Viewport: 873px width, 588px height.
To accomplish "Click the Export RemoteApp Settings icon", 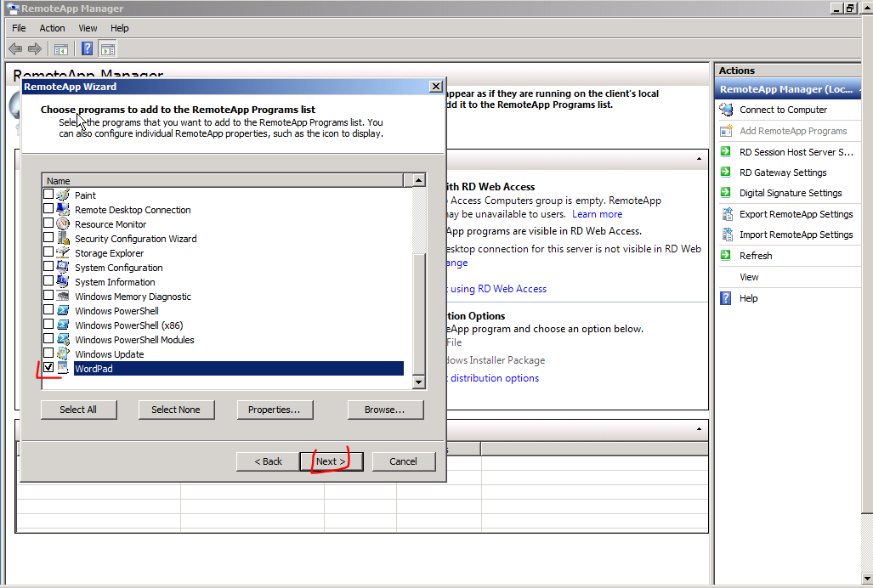I will coord(727,214).
